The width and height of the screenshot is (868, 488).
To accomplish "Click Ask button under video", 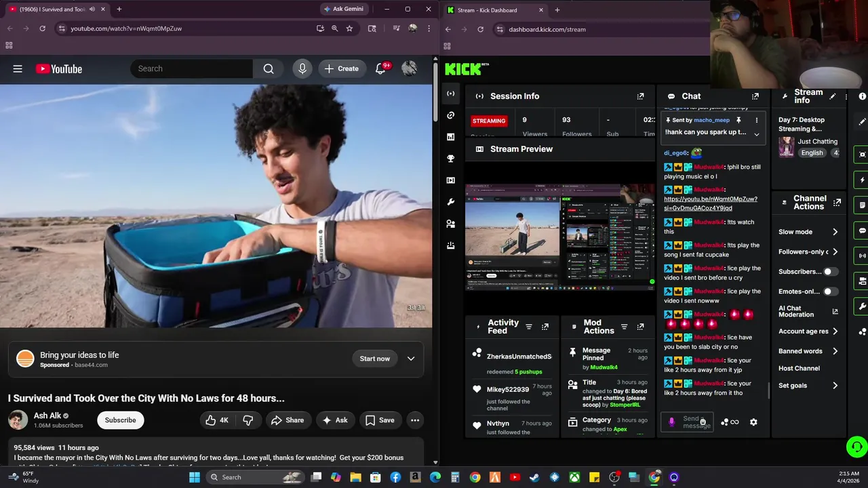I will coord(335,420).
